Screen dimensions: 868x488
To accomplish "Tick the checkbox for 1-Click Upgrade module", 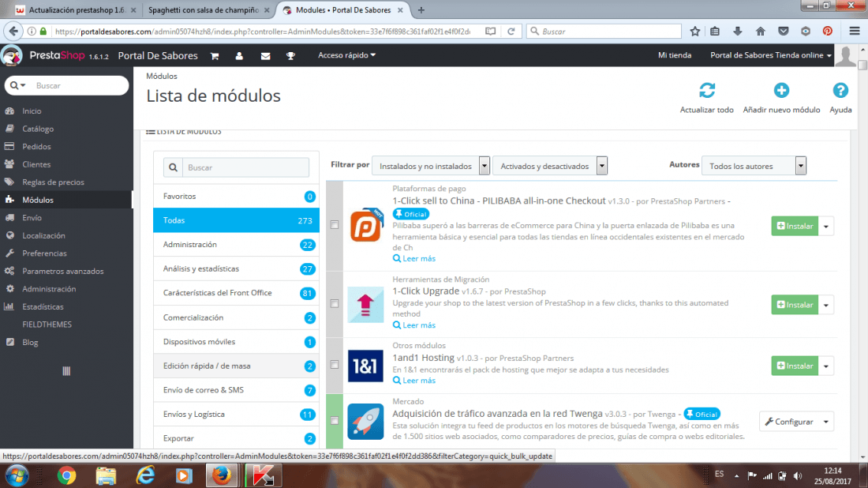I will (x=335, y=303).
